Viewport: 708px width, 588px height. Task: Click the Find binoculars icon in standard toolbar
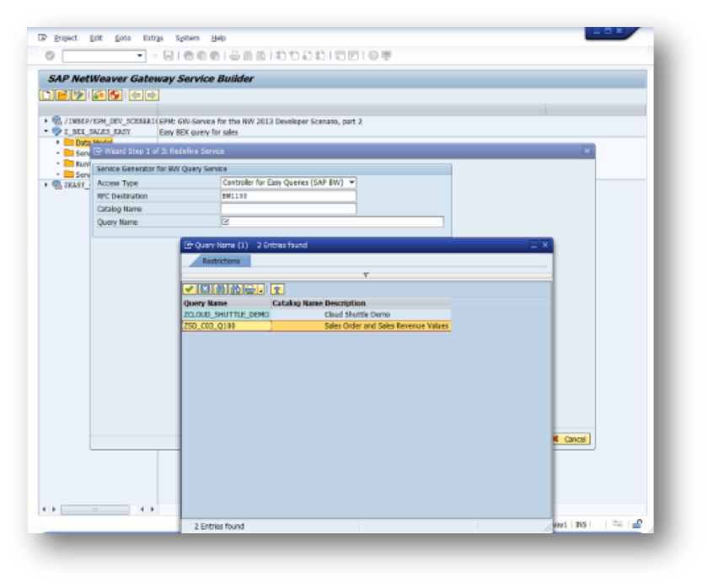[x=248, y=56]
